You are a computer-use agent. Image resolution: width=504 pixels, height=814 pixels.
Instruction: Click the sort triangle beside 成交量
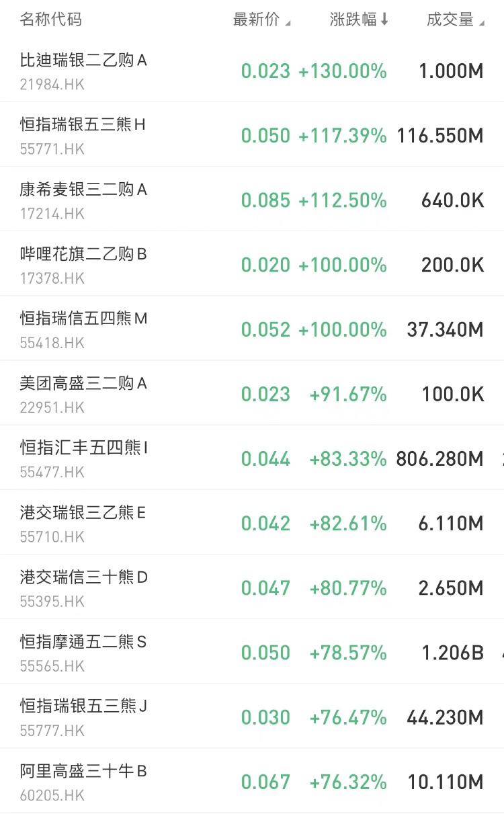pyautogui.click(x=481, y=23)
